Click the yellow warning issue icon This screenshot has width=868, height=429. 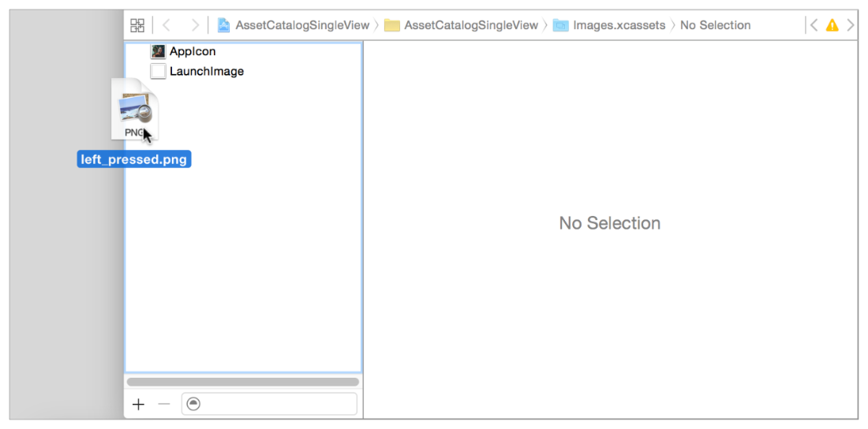832,25
